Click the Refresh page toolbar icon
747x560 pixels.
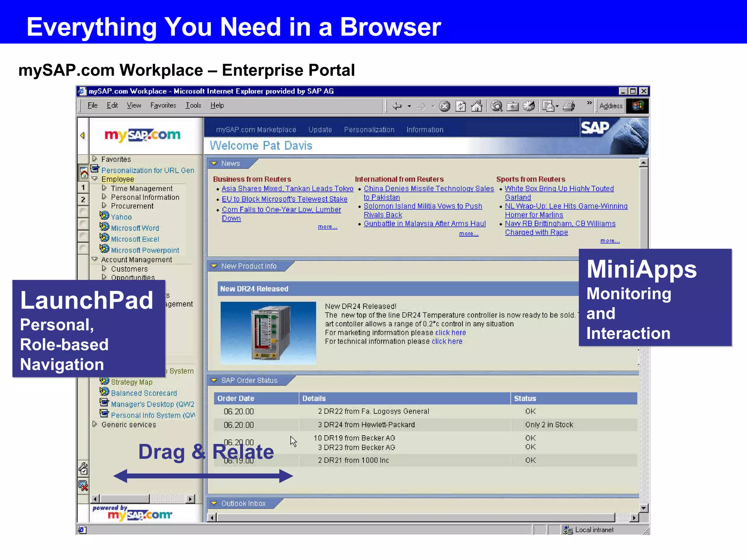(x=461, y=106)
